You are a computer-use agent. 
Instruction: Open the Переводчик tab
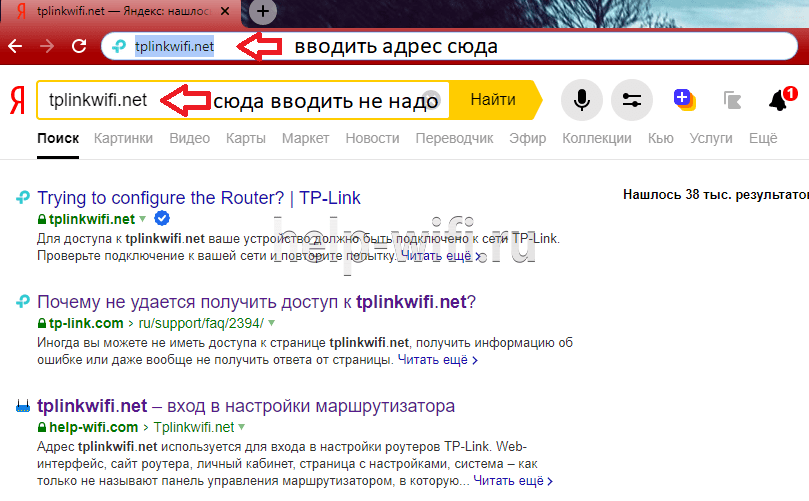(x=454, y=138)
